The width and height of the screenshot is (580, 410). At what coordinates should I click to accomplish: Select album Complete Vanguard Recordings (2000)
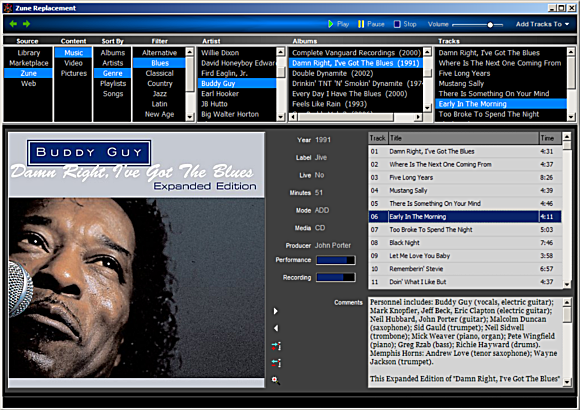point(356,53)
